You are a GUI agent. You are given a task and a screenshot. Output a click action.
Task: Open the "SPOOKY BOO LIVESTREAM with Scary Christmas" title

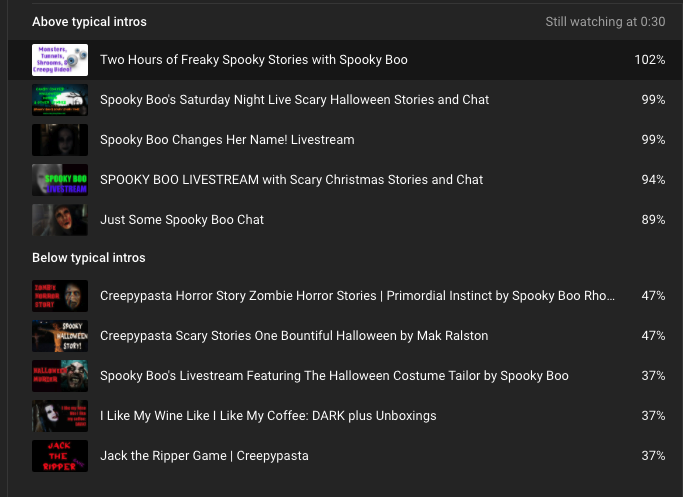291,180
